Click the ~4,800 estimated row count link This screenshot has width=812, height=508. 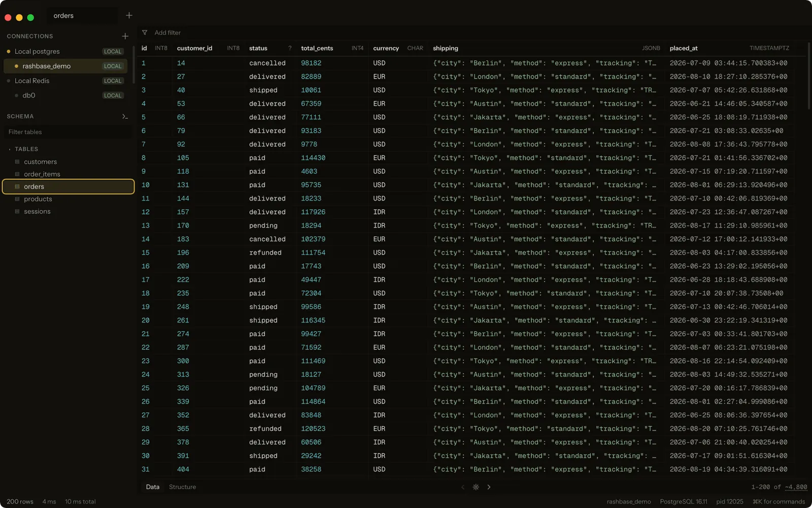[x=796, y=487]
